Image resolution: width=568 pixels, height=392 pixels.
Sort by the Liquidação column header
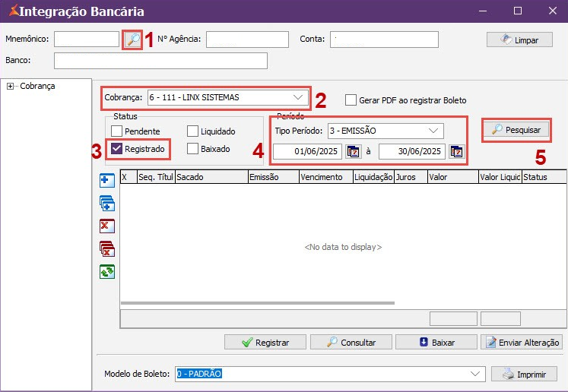(x=373, y=177)
